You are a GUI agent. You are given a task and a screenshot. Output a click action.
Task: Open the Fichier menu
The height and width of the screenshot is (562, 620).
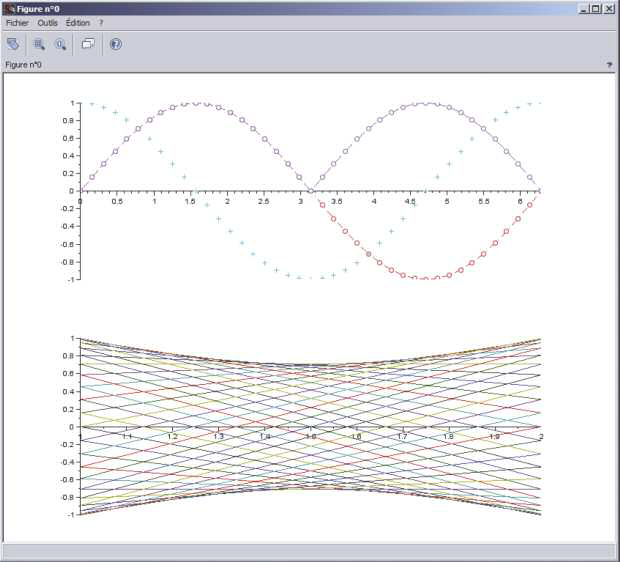(x=19, y=22)
